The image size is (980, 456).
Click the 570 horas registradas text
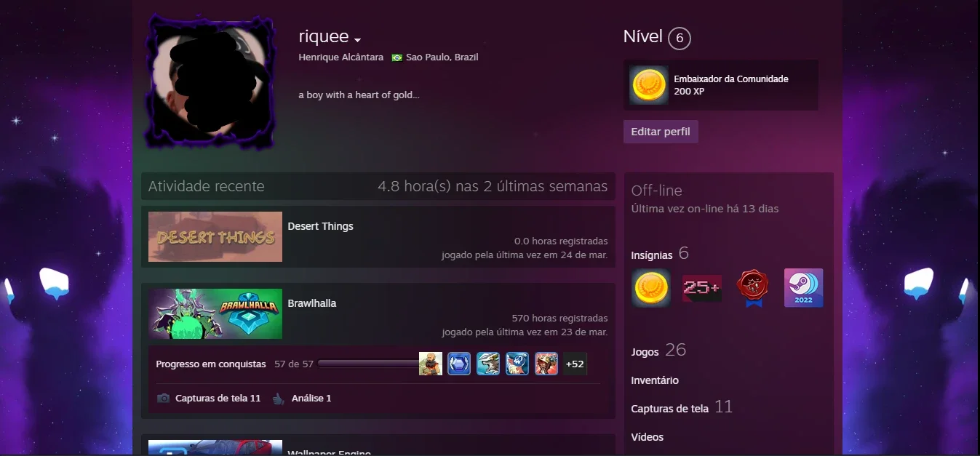[x=559, y=319]
